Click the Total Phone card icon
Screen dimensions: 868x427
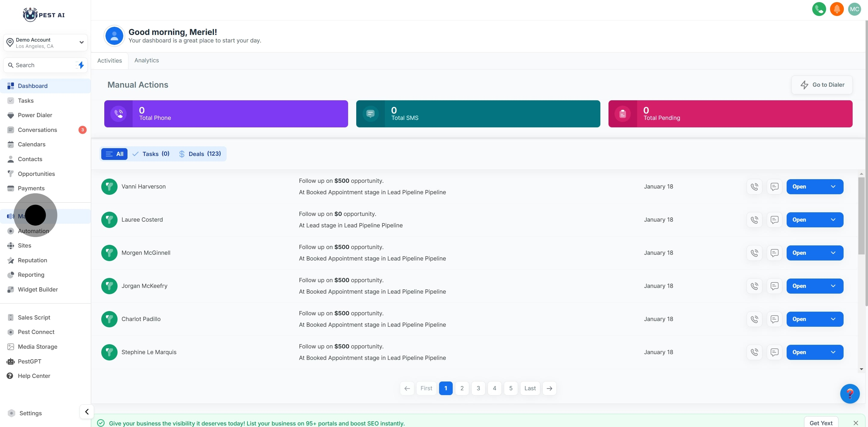point(118,114)
